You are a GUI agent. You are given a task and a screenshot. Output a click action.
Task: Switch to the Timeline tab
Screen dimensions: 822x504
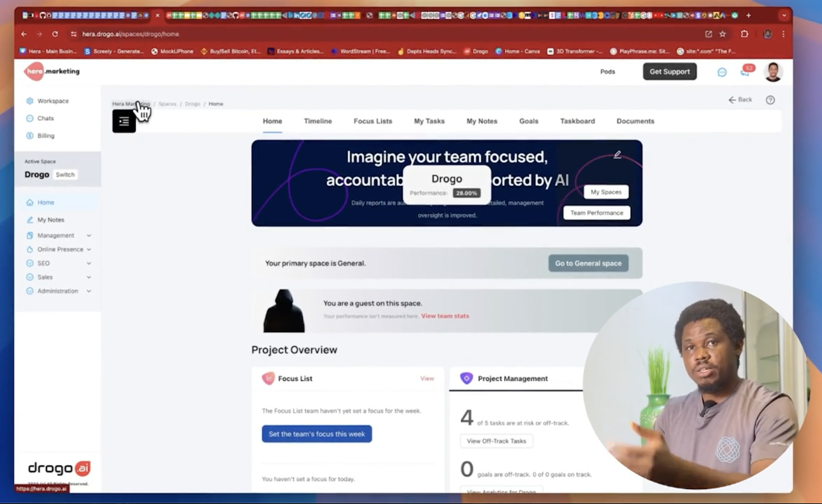[317, 120]
